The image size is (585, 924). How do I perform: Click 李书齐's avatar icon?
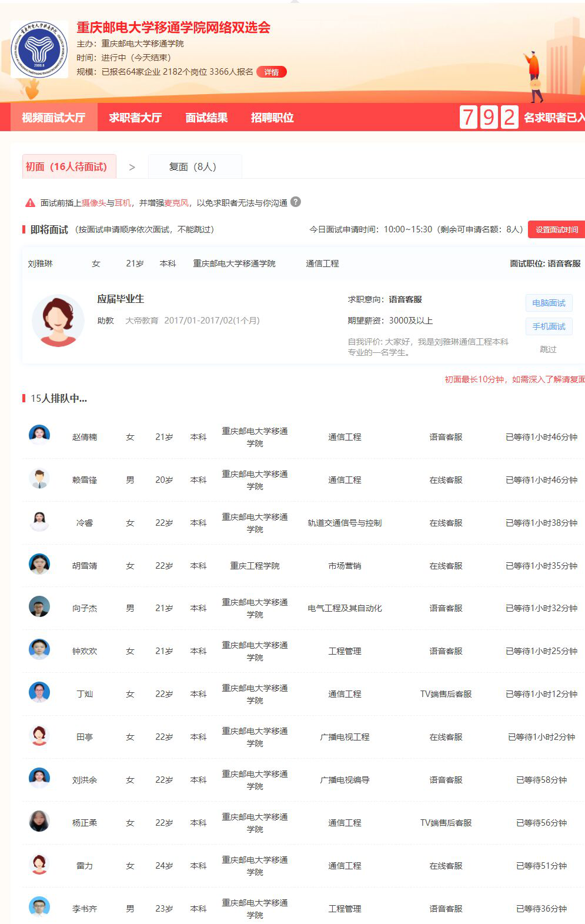(x=39, y=907)
